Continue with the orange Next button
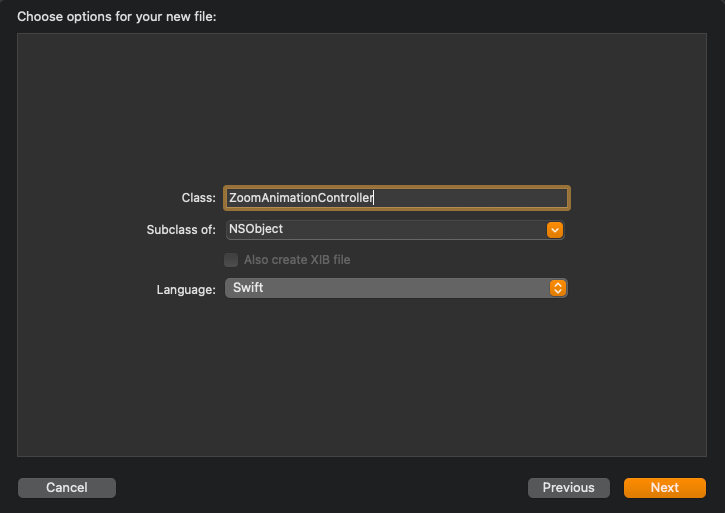Image resolution: width=725 pixels, height=513 pixels. (x=664, y=488)
